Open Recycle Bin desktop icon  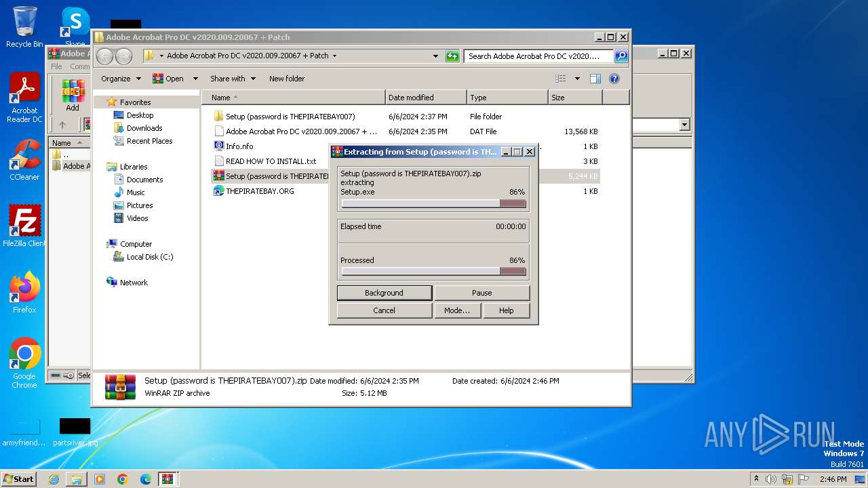pyautogui.click(x=24, y=27)
